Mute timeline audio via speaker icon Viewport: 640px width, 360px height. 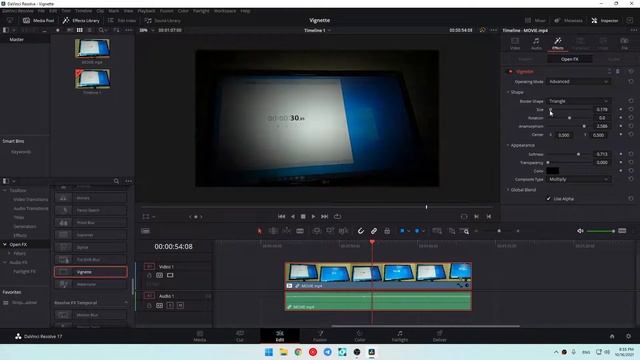580,231
